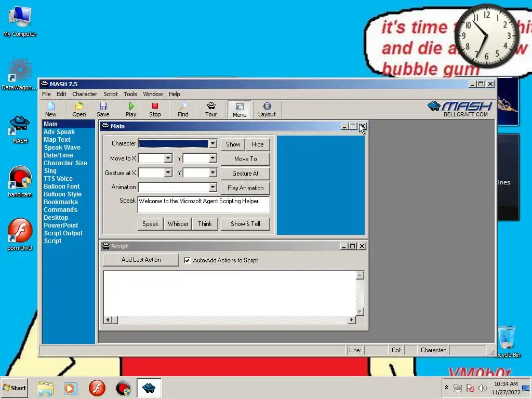Click script vertical scrollbar down arrow
This screenshot has width=532, height=399.
[x=360, y=312]
